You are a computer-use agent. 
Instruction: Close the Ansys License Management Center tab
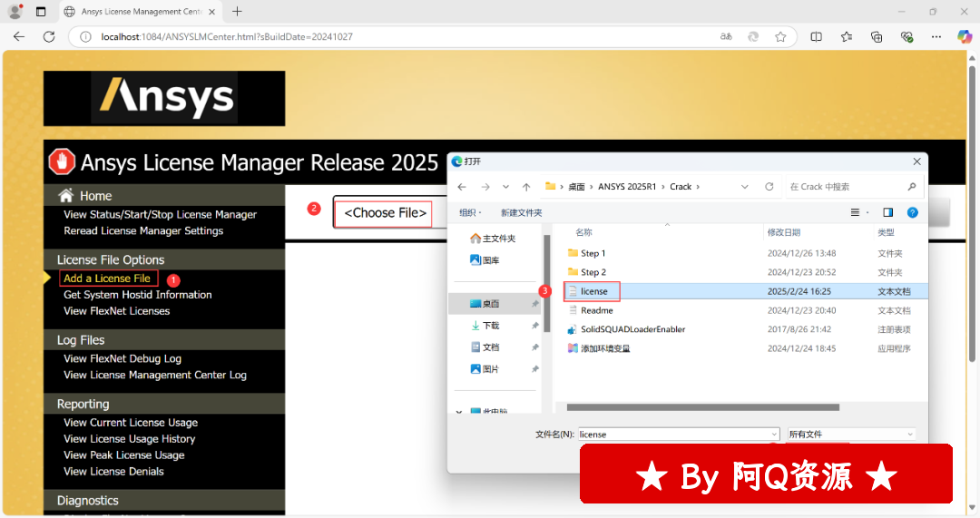(x=211, y=12)
